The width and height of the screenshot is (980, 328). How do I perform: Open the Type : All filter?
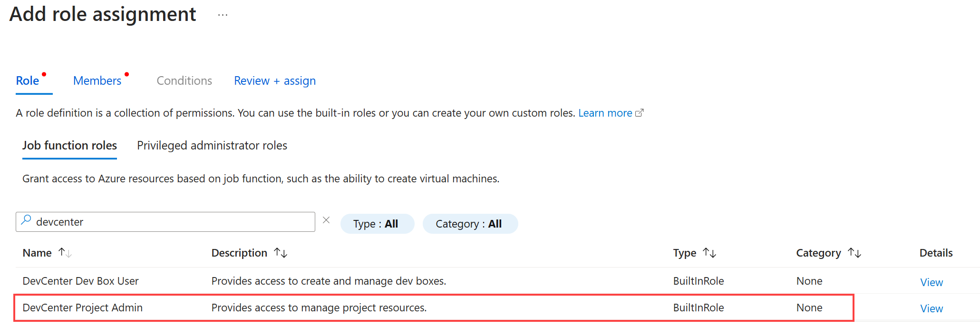(x=377, y=224)
